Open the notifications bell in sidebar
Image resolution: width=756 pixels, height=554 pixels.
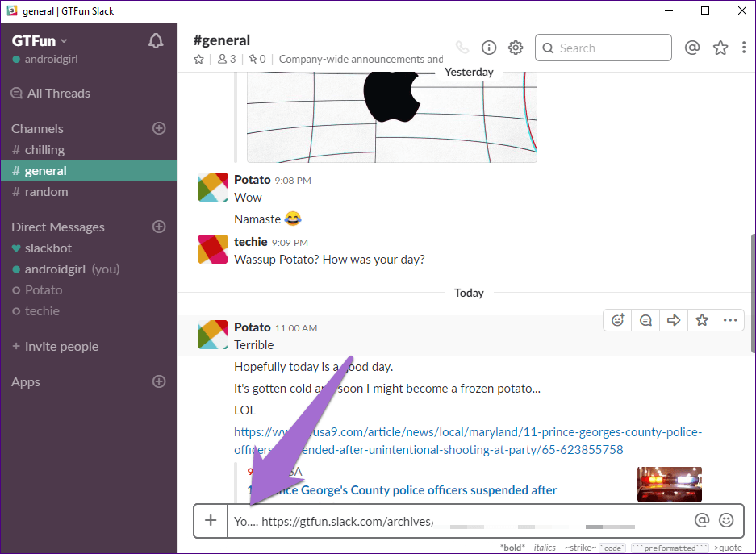tap(155, 41)
